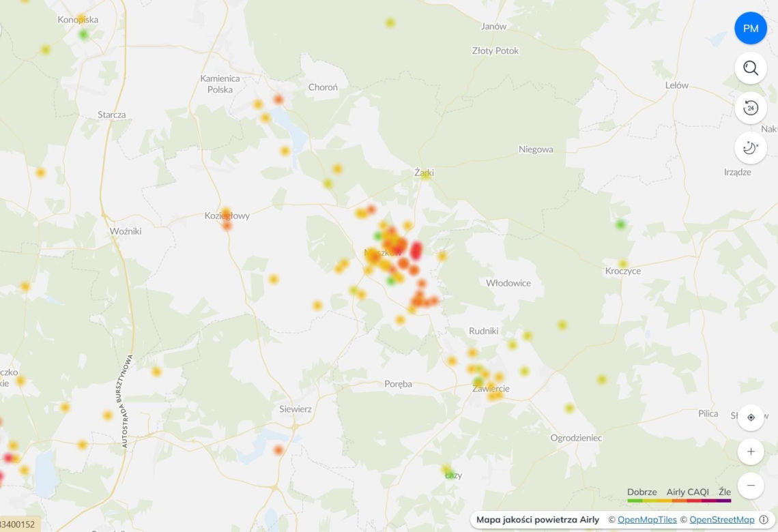The image size is (778, 532).
Task: Click the Złoty Potok label
Action: [x=495, y=50]
